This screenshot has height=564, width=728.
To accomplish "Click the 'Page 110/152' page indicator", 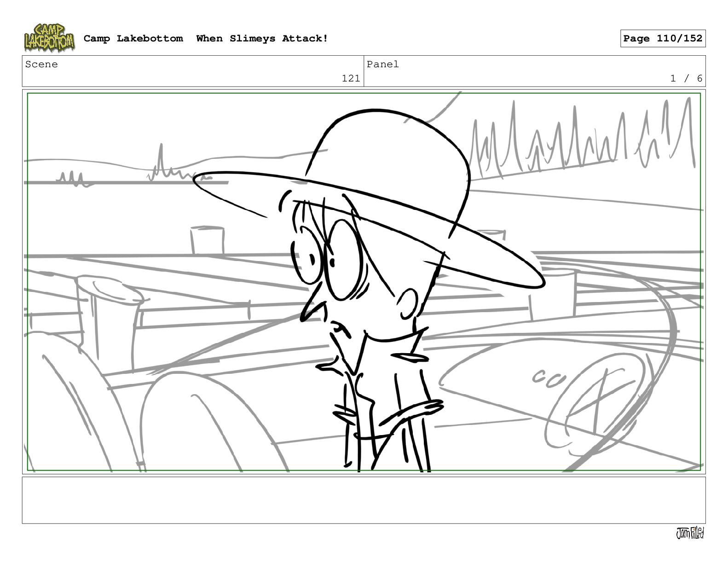I will tap(663, 39).
